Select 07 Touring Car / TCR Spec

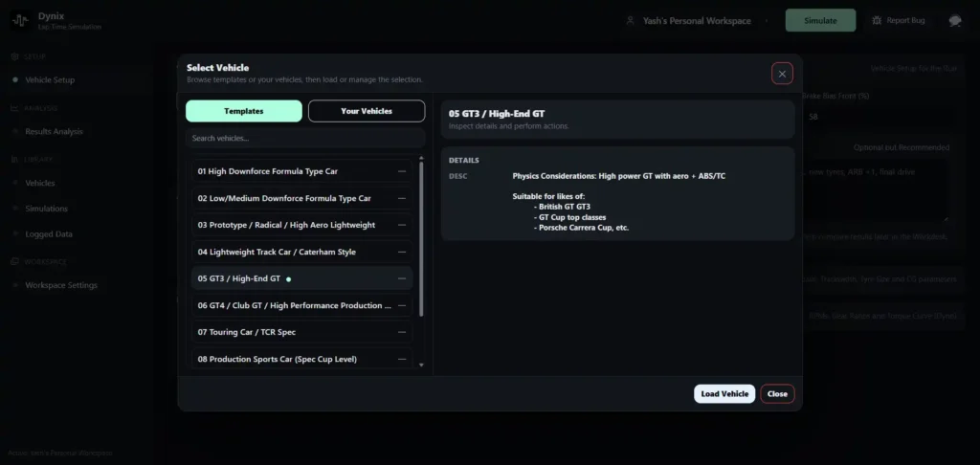pos(301,332)
